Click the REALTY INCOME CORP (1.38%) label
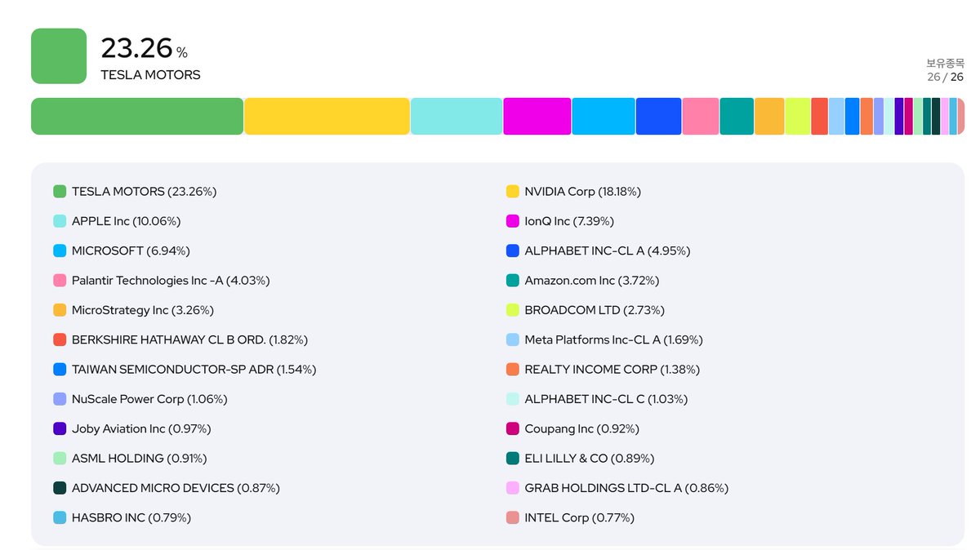Screen dimensions: 980x550 tap(612, 370)
